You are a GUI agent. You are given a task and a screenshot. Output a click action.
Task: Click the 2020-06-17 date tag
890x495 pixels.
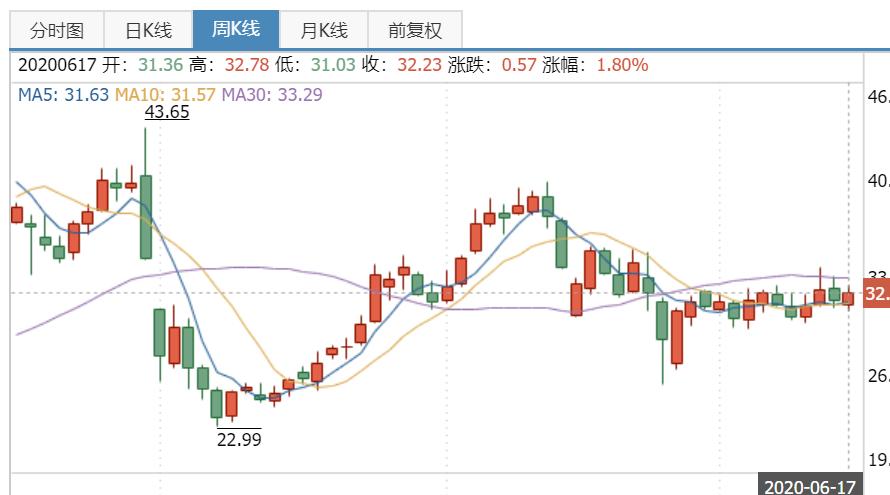click(x=810, y=487)
